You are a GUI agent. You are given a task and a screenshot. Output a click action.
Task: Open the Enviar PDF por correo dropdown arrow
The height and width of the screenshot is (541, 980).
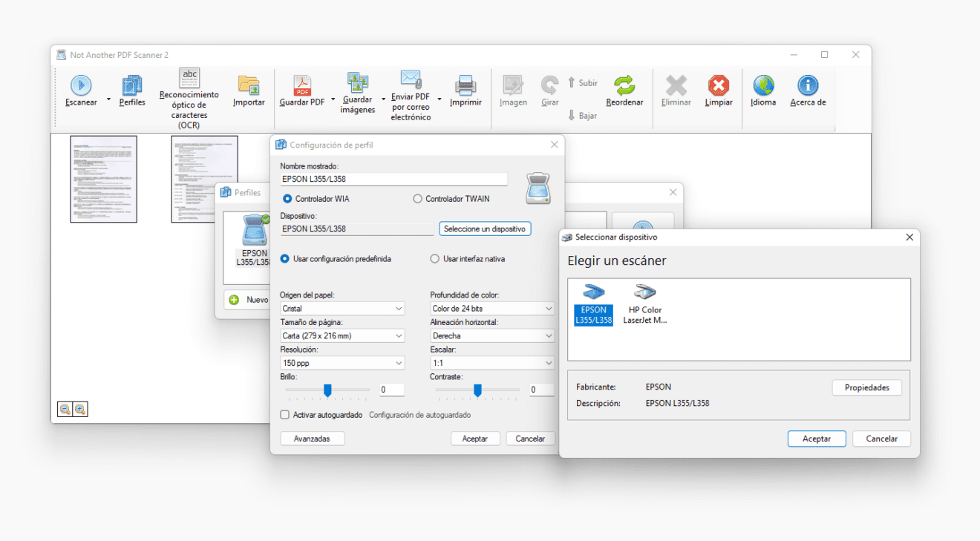[x=440, y=99]
